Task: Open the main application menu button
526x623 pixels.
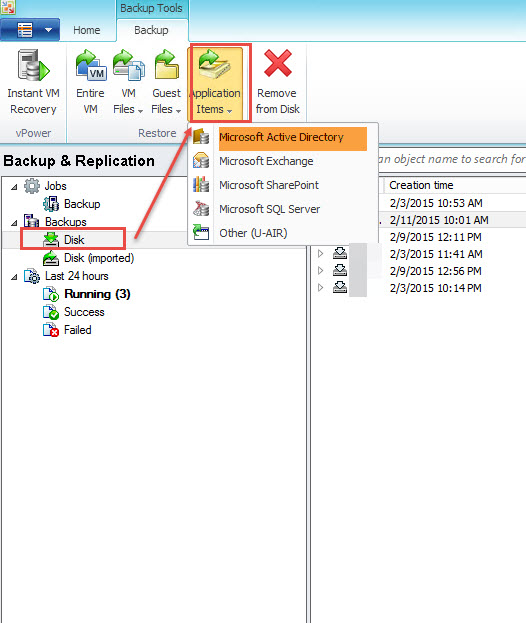Action: click(x=30, y=30)
